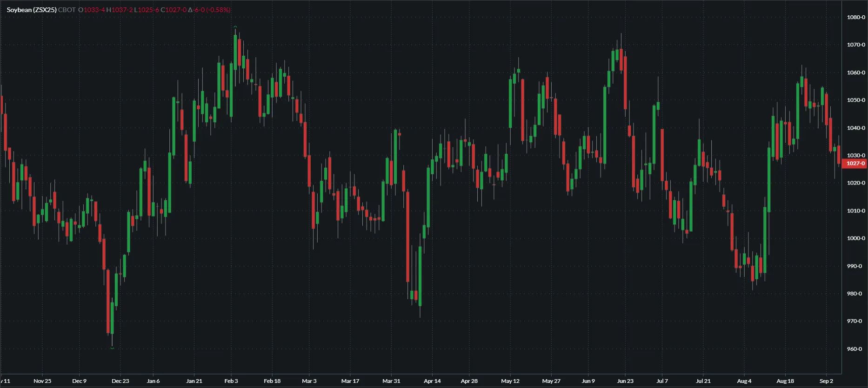Screen dimensions: 868x388
Task: Click the Soybean (ZSX25) symbol title
Action: 32,10
